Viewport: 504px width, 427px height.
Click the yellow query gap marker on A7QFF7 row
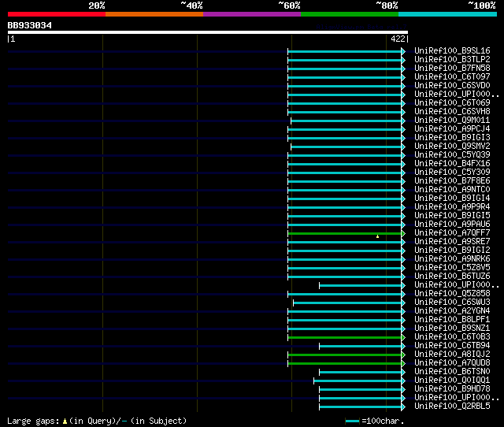point(378,236)
